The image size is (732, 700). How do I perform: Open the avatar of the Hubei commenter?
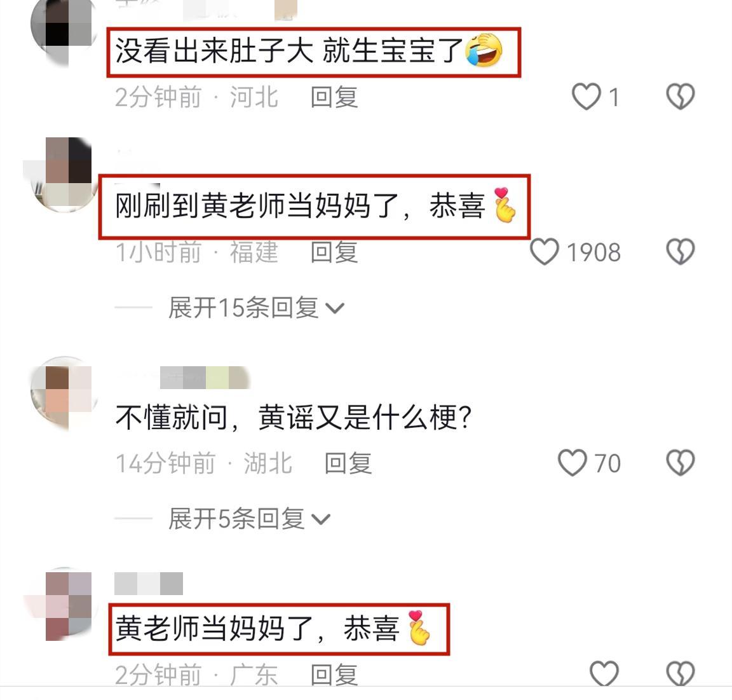coord(64,392)
